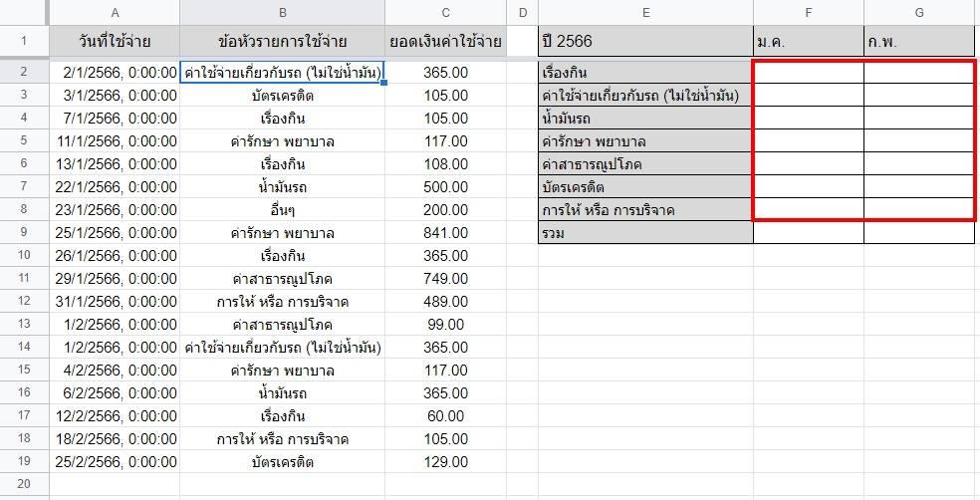Select date cell 12/2/2566, 0:00:00
This screenshot has width=980, height=500.
[x=115, y=416]
